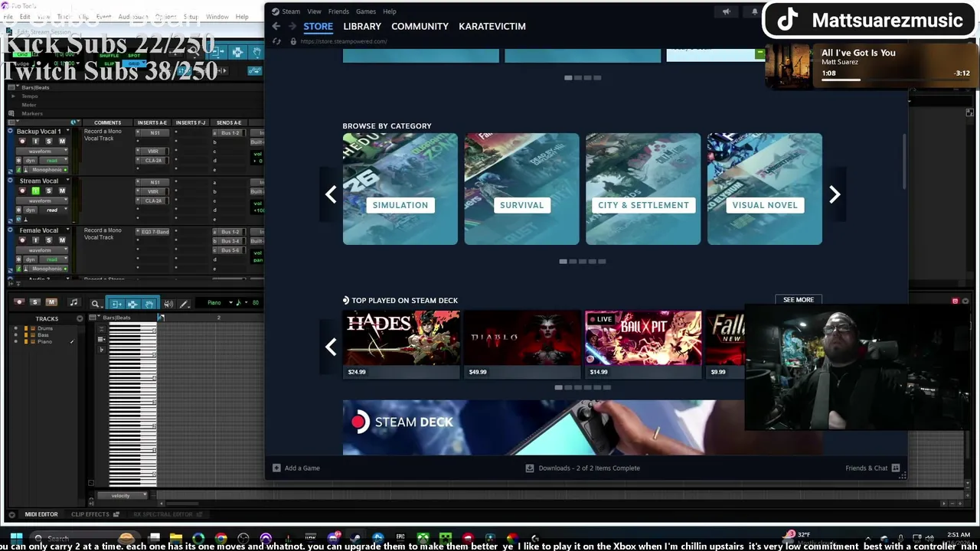Open automation mode dropdown on Backup Vocal 1
Image resolution: width=980 pixels, height=551 pixels.
(x=54, y=161)
